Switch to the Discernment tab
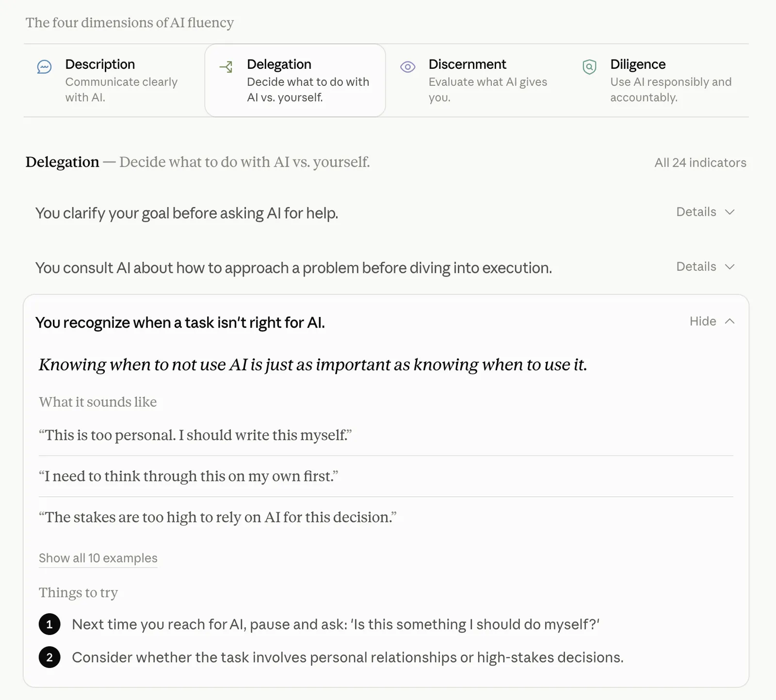 [477, 80]
